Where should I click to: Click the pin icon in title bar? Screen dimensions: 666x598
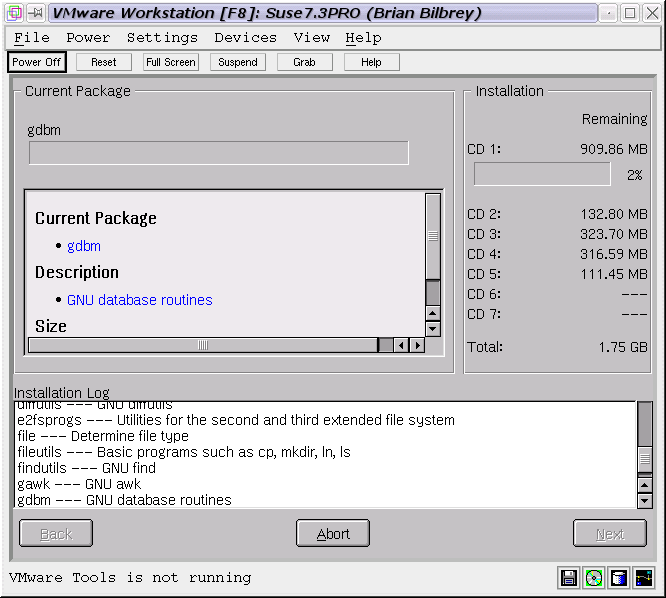[x=35, y=13]
